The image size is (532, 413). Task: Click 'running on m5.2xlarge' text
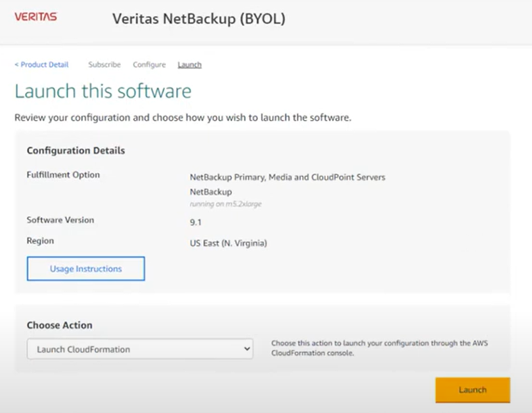225,204
